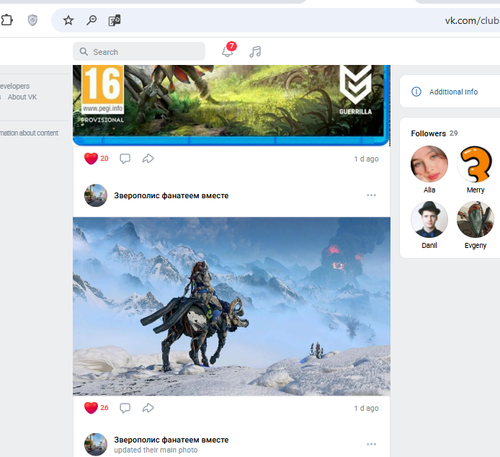Click the shield icon in browser toolbar
The height and width of the screenshot is (457, 500).
point(32,20)
